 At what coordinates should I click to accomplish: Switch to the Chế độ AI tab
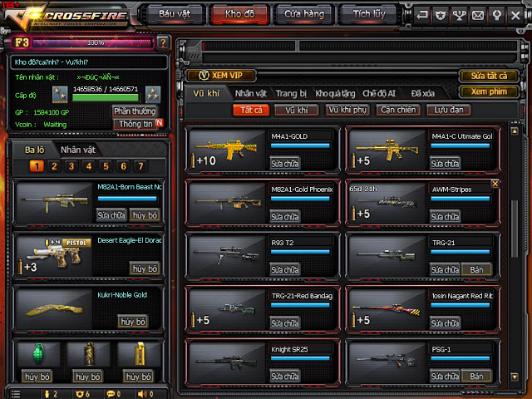coord(379,93)
